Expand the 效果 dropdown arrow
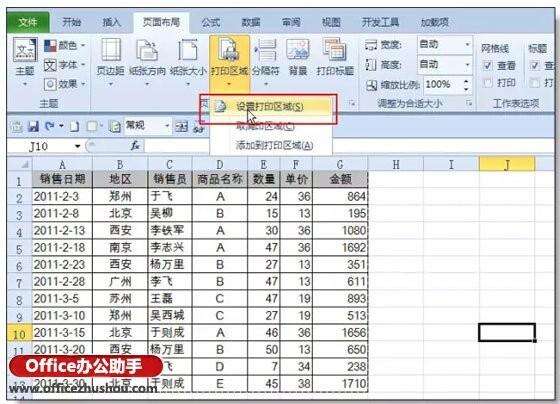This screenshot has height=404, width=560. [83, 84]
